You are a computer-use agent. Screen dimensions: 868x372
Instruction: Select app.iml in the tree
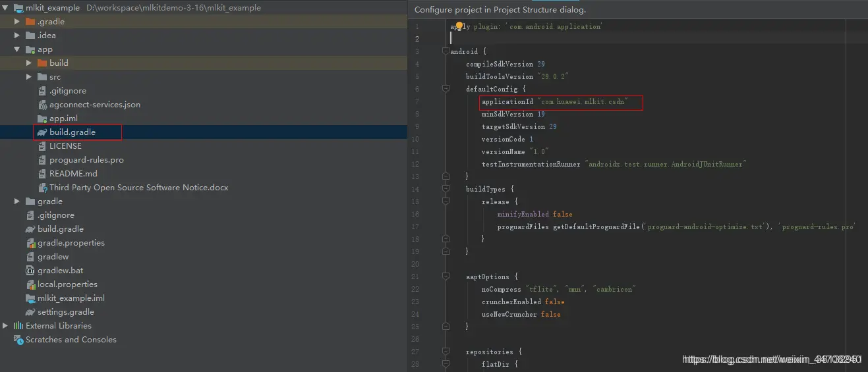click(x=63, y=119)
